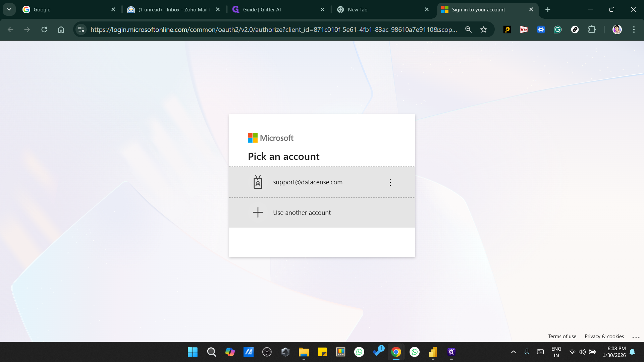Open Power BI from the taskbar

click(433, 352)
